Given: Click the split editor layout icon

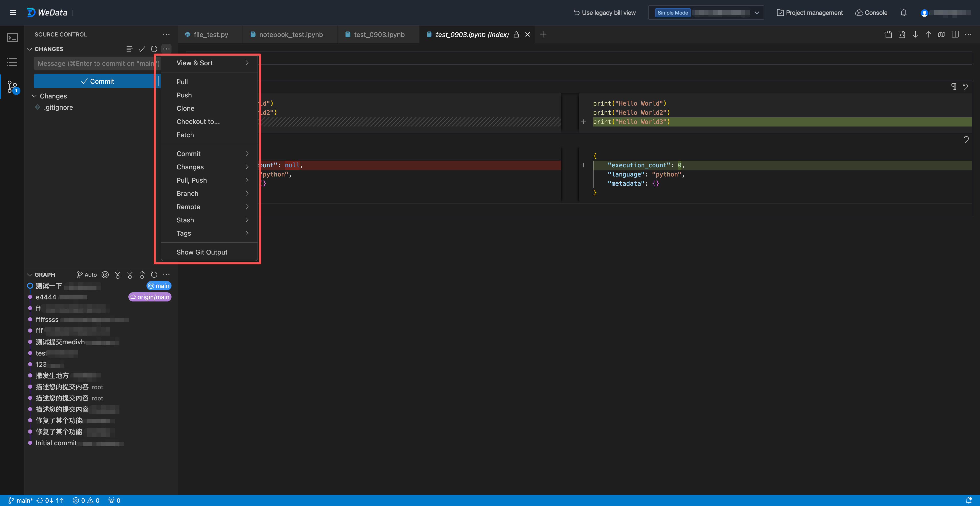Looking at the screenshot, I should pos(955,35).
